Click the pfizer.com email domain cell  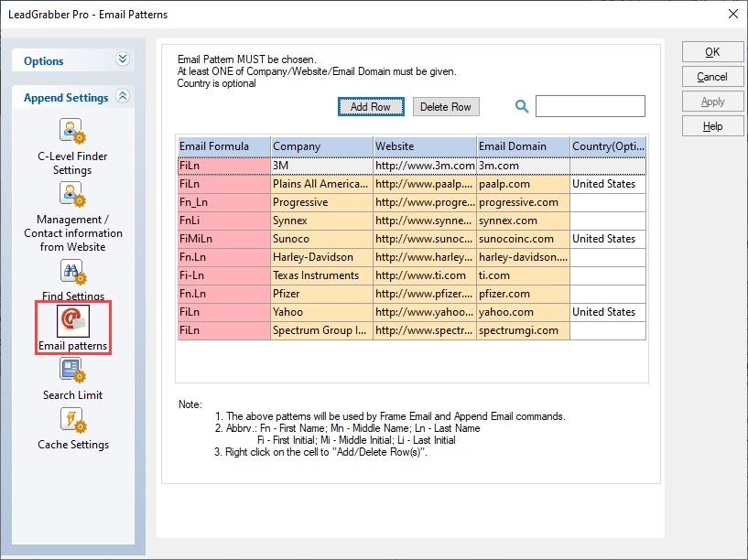pyautogui.click(x=524, y=294)
